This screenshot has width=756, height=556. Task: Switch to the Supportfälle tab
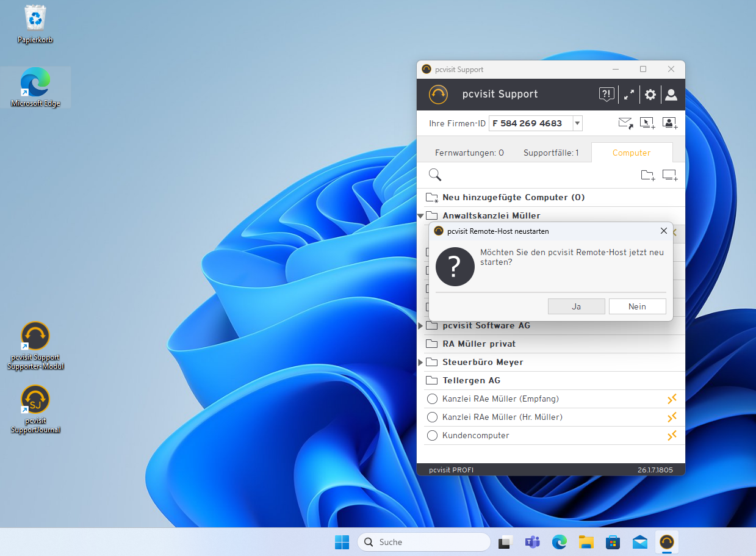click(551, 153)
